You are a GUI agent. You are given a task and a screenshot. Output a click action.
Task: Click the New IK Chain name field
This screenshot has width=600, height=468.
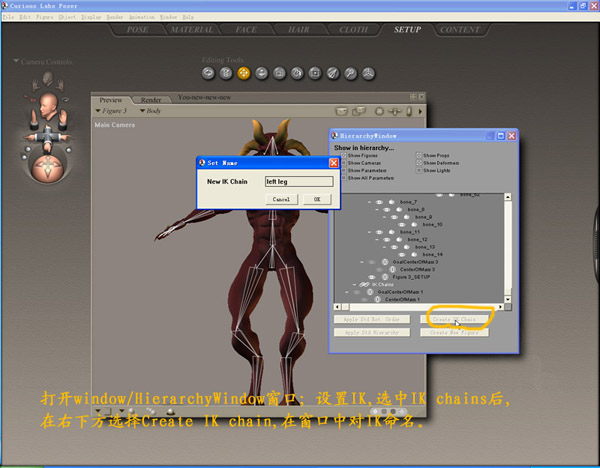[x=297, y=181]
